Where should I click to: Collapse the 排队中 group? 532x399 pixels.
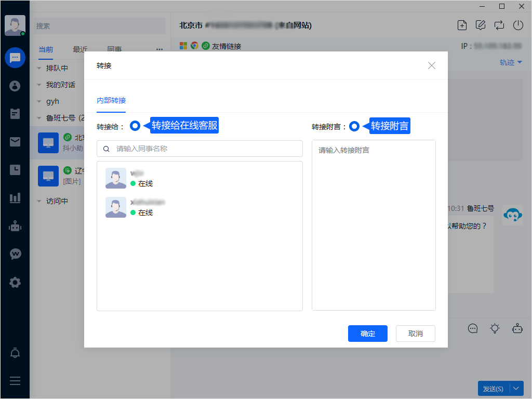pos(39,68)
